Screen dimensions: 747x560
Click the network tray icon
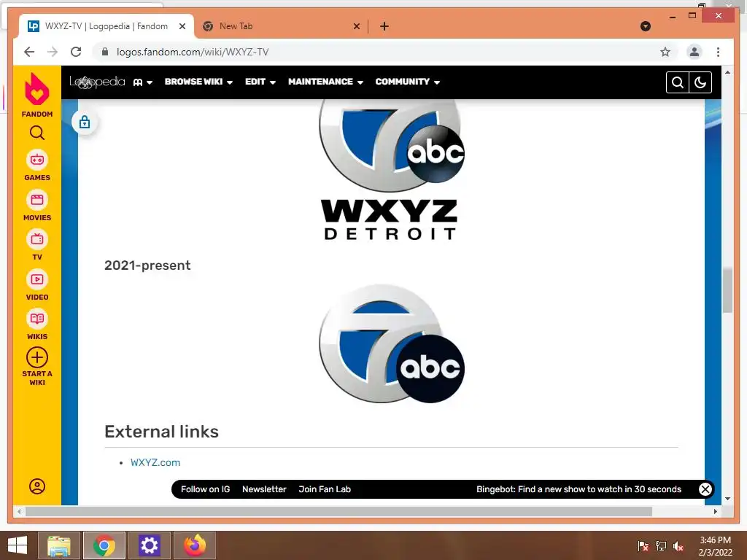661,546
